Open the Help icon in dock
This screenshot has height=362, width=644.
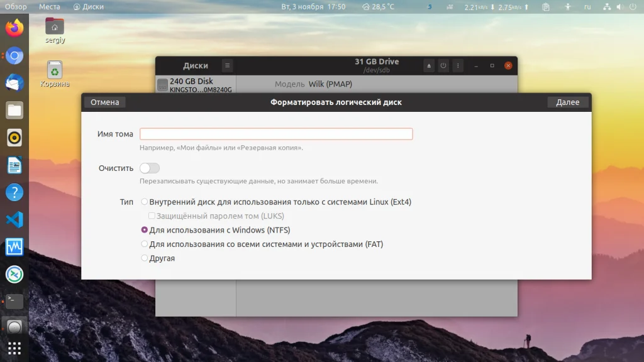click(x=14, y=192)
